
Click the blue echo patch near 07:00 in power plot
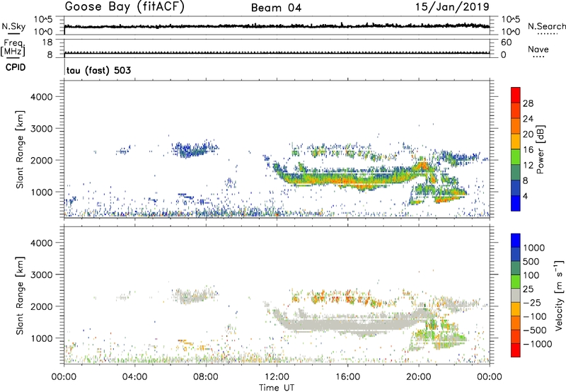point(195,149)
